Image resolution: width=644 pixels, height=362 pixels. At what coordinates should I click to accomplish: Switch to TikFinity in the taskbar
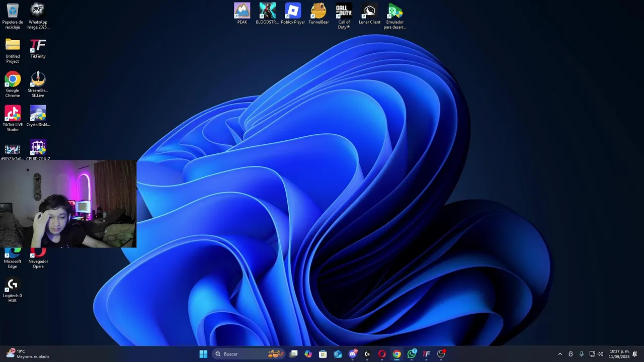coord(426,354)
